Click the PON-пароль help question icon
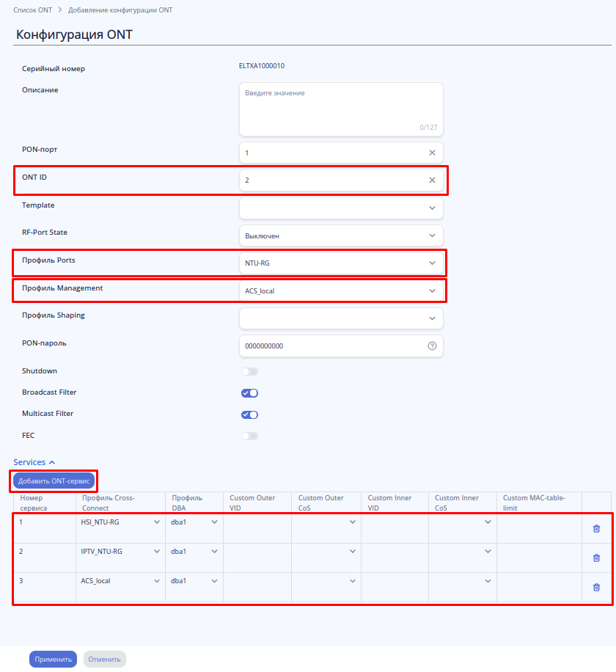The width and height of the screenshot is (616, 672). click(x=432, y=346)
